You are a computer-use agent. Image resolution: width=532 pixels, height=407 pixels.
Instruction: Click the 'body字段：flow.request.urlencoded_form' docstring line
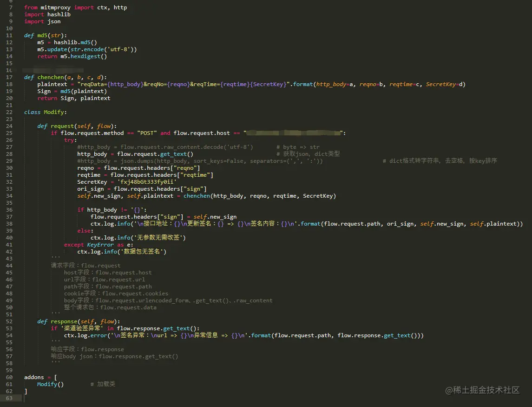coord(168,300)
